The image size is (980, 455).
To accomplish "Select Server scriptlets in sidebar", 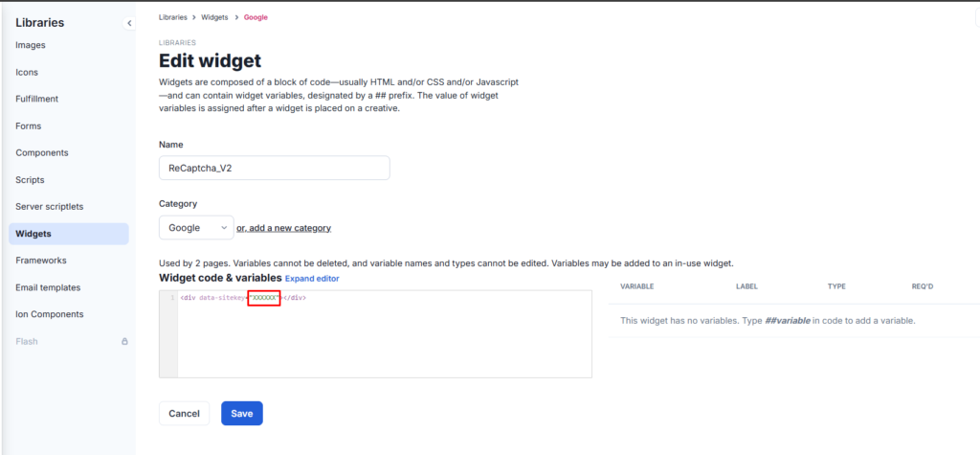I will point(69,207).
